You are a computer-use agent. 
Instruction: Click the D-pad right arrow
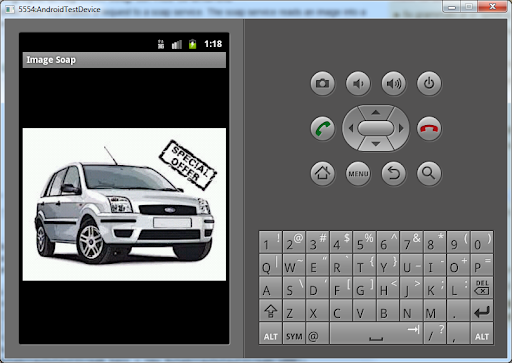401,128
